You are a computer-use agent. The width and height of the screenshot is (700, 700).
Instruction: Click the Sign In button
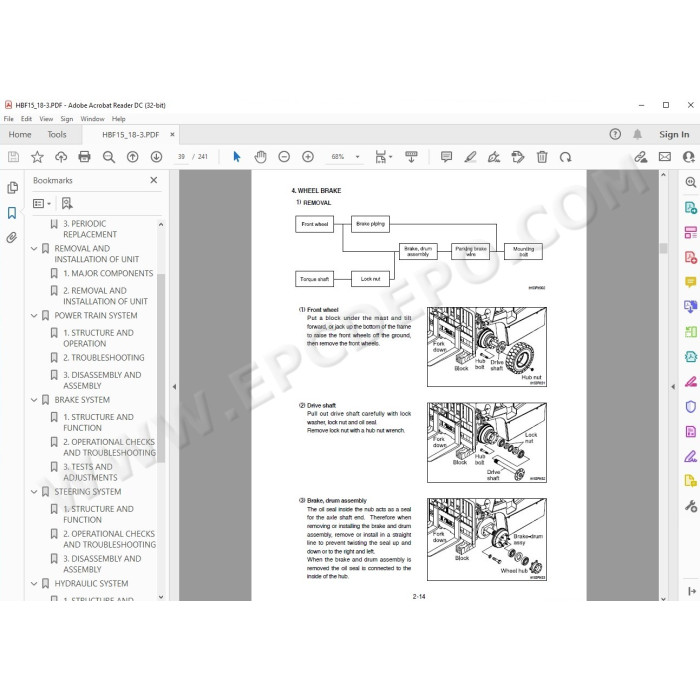[674, 134]
